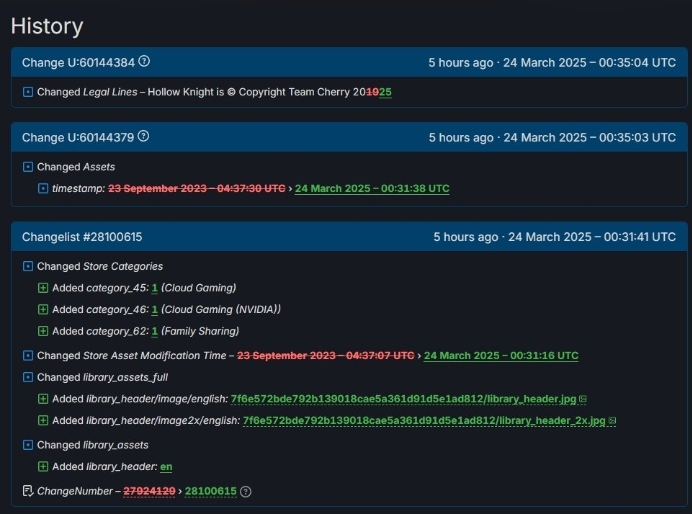Collapse the Changed Store Categories entry
This screenshot has height=514, width=692.
[28, 267]
